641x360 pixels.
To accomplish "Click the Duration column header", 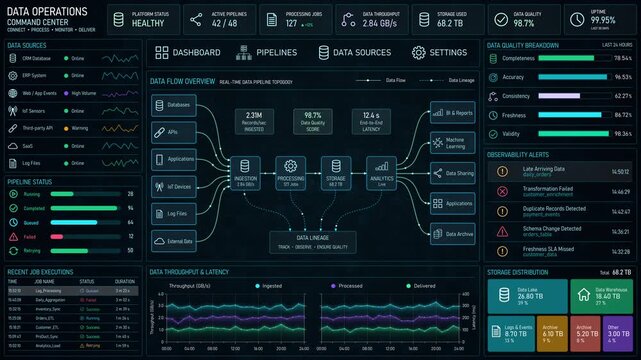I will 125,282.
